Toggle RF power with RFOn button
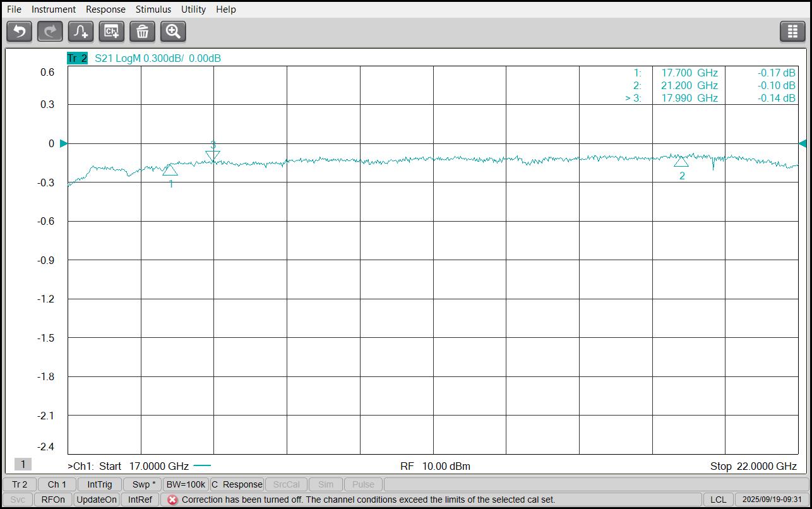 pos(53,500)
